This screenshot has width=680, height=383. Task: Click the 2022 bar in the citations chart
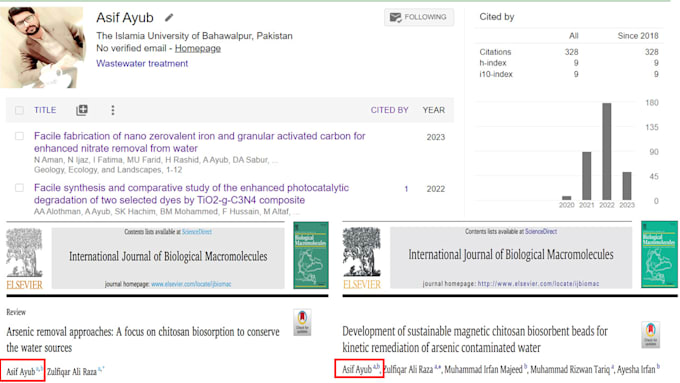tap(607, 151)
